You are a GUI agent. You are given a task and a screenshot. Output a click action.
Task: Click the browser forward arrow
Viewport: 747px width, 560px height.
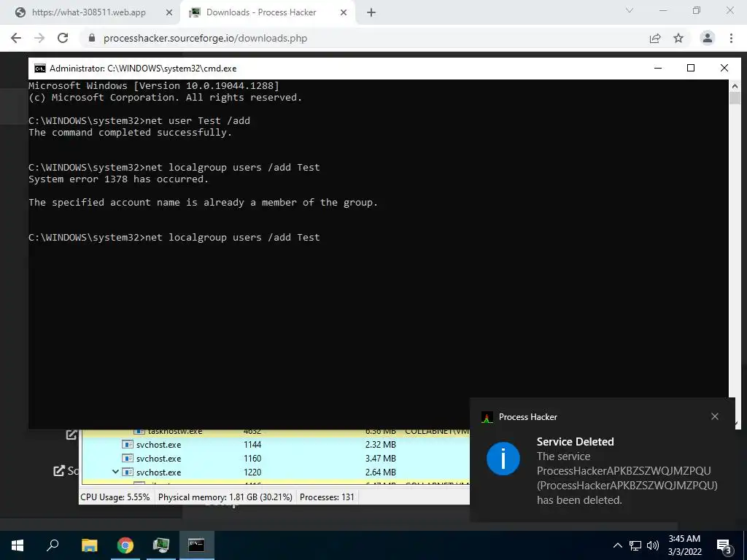pyautogui.click(x=39, y=38)
